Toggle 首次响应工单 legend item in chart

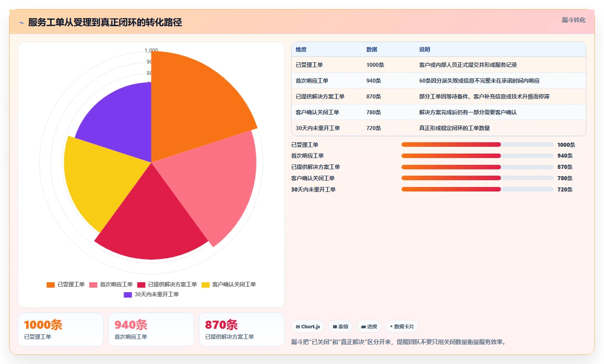click(111, 285)
